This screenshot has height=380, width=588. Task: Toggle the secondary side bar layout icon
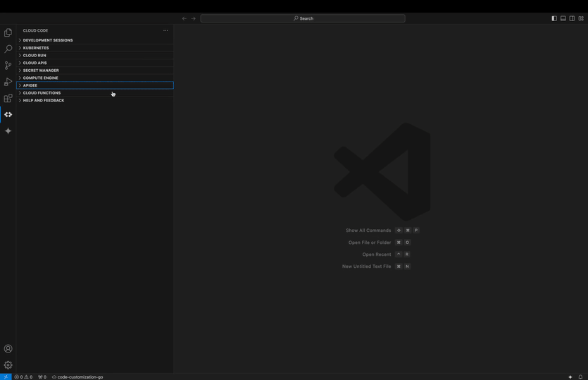click(x=573, y=18)
